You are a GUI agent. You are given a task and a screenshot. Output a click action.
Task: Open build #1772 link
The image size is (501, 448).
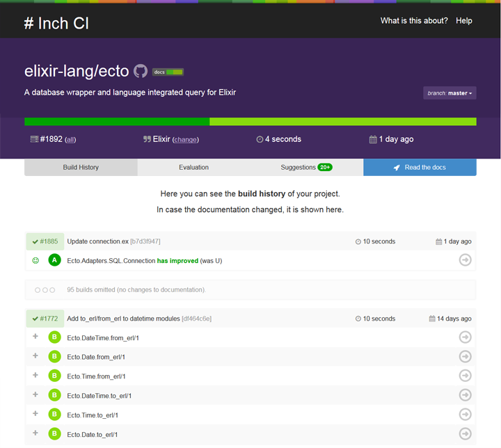click(45, 319)
